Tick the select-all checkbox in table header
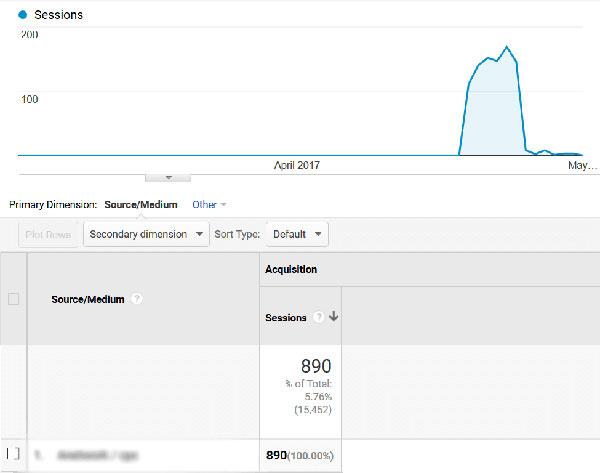The height and width of the screenshot is (473, 600). (13, 299)
